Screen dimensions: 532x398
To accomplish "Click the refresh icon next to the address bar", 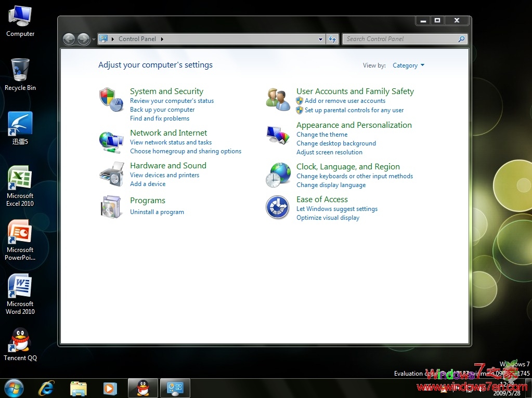I will [332, 38].
